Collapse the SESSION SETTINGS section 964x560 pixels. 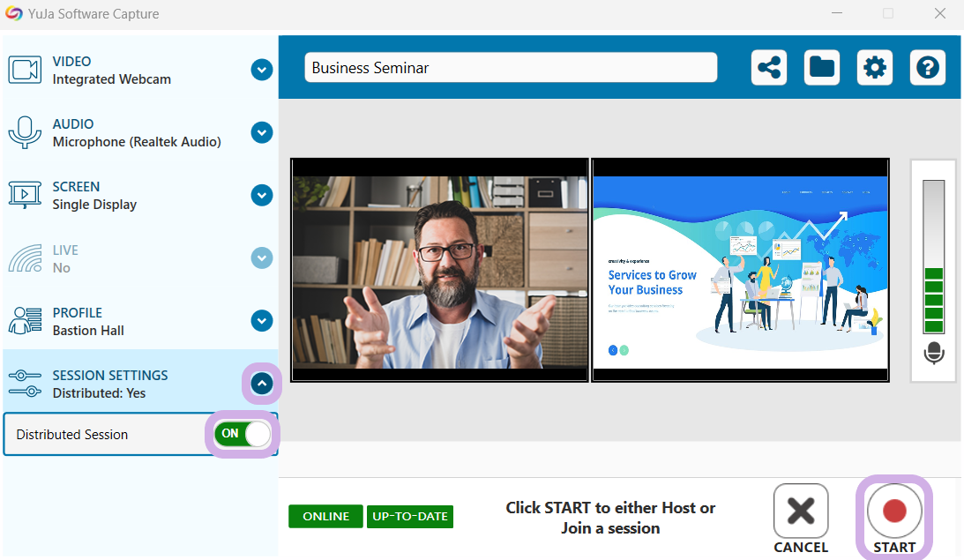[x=262, y=384]
